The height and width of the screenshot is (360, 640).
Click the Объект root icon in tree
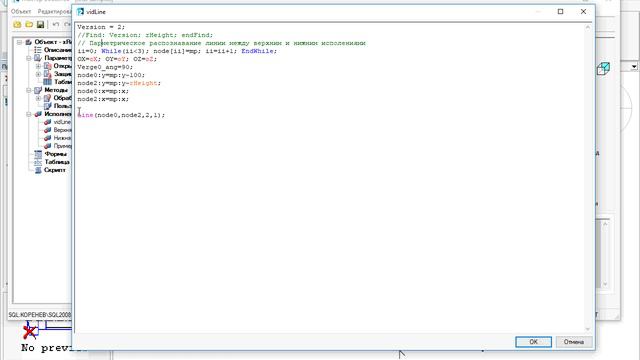29,42
